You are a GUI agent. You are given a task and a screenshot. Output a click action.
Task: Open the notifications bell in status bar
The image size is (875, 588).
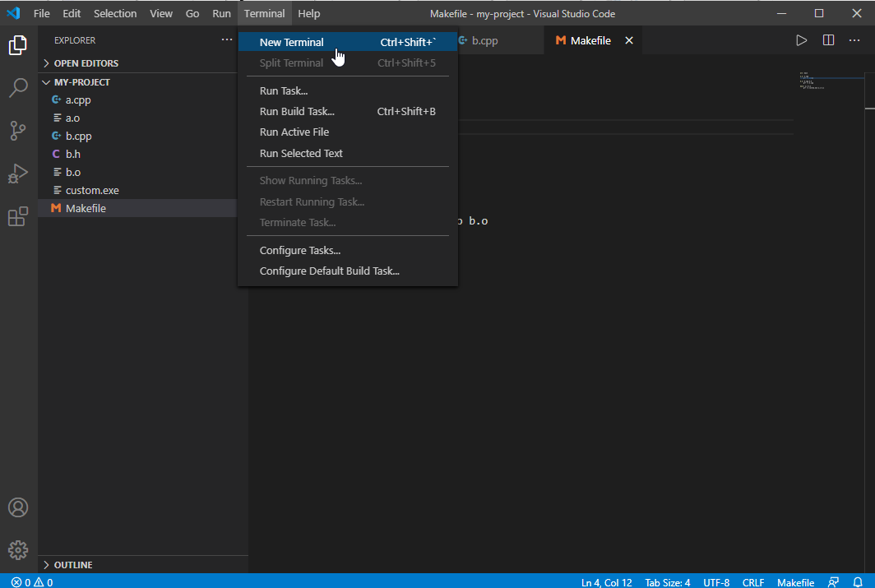(858, 582)
